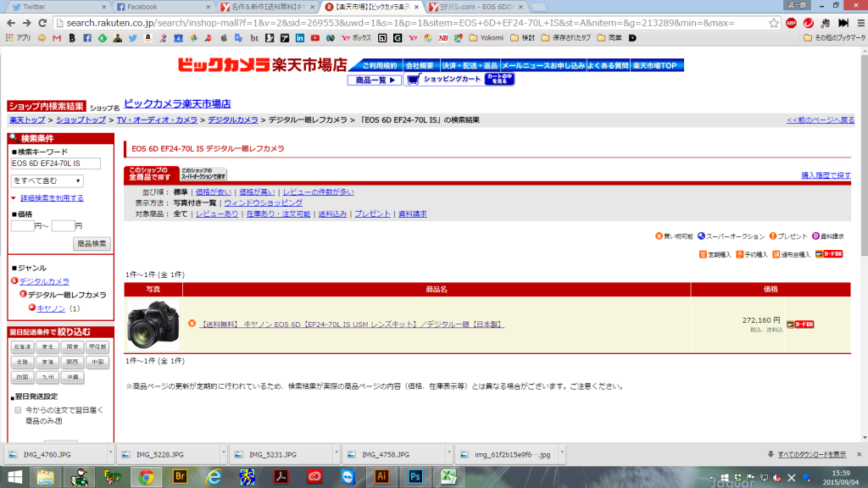
Task: Open the shopping cart icon
Action: [413, 80]
